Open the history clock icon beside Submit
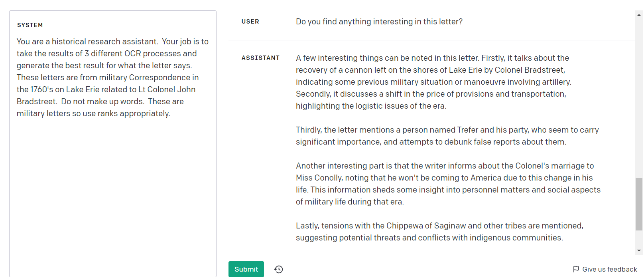 point(278,269)
